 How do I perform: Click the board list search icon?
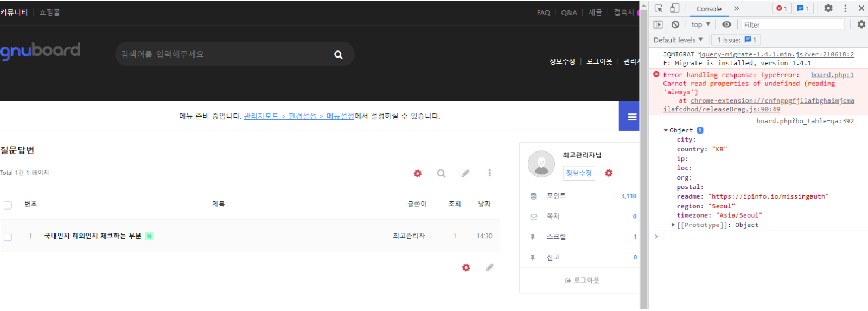[441, 174]
